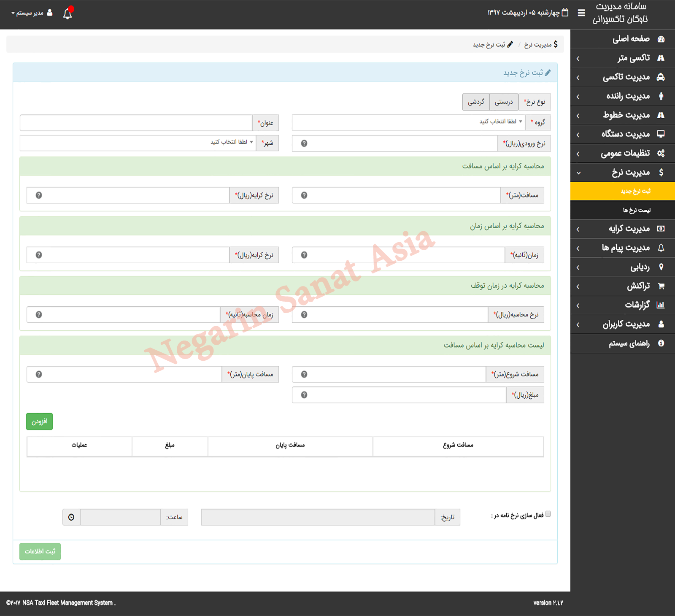Screen dimensions: 675x616
Task: Click the gears icon of تنظیمات عمومی
Action: pyautogui.click(x=661, y=153)
